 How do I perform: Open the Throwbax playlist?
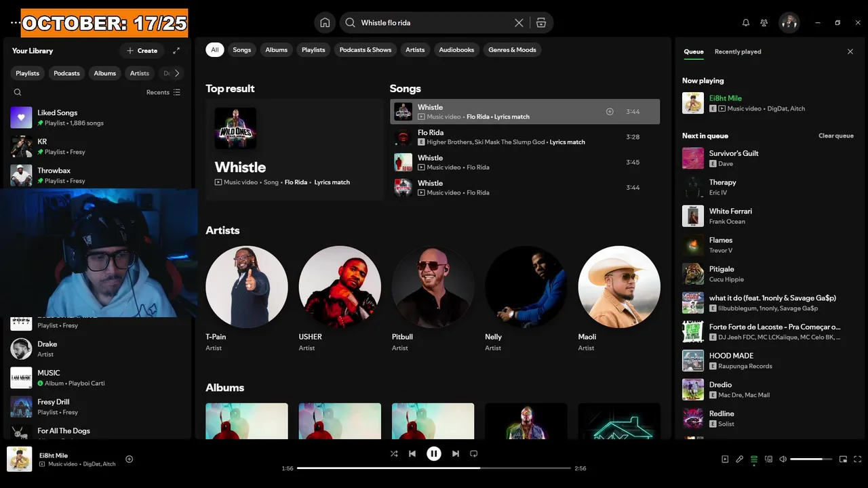click(x=98, y=176)
